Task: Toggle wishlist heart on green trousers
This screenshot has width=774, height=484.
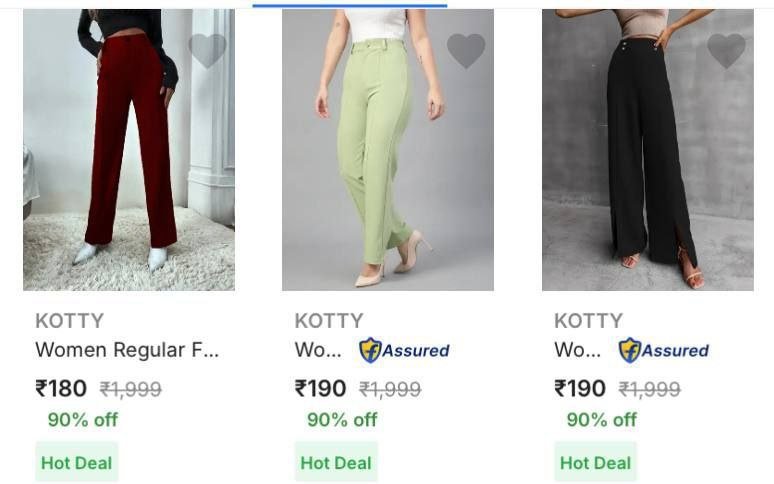Action: [465, 51]
